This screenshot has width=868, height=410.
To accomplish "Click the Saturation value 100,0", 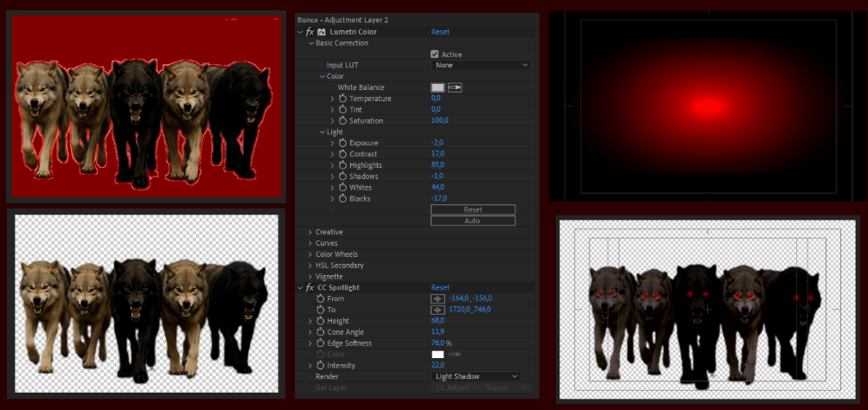I will [x=439, y=121].
